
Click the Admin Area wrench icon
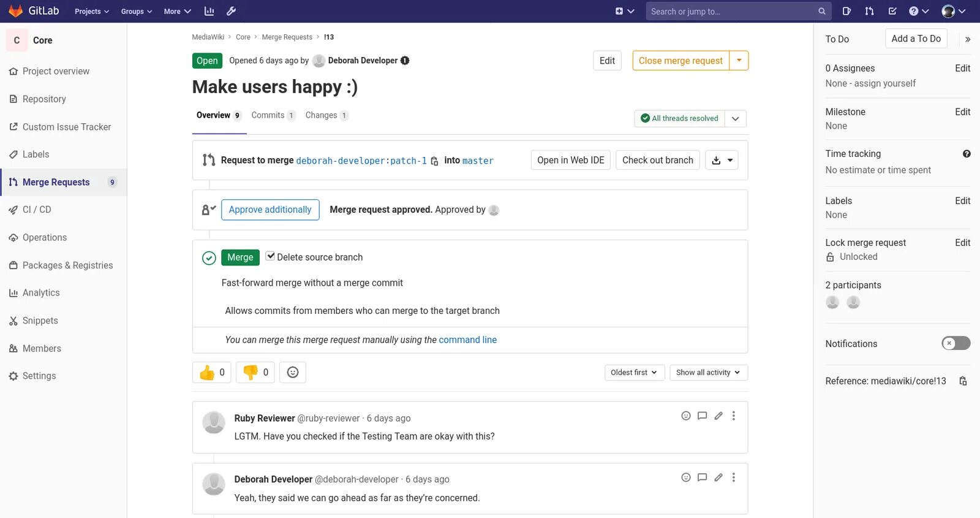(231, 11)
